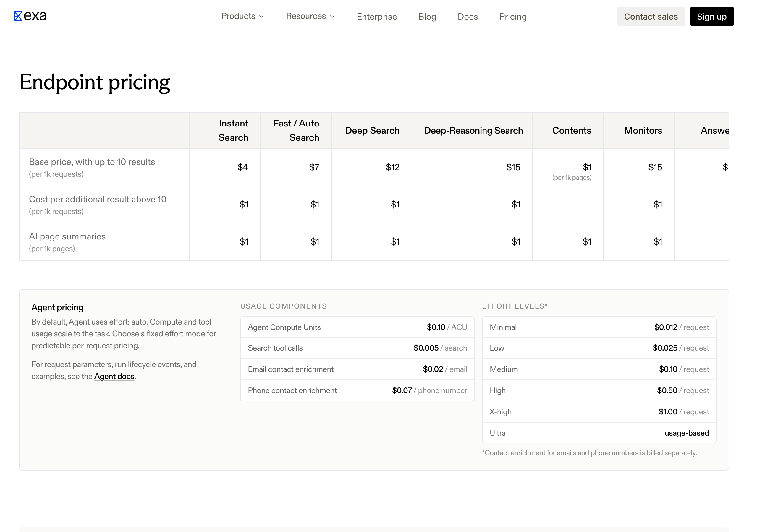757x532 pixels.
Task: Open the Enterprise page
Action: [x=376, y=17]
